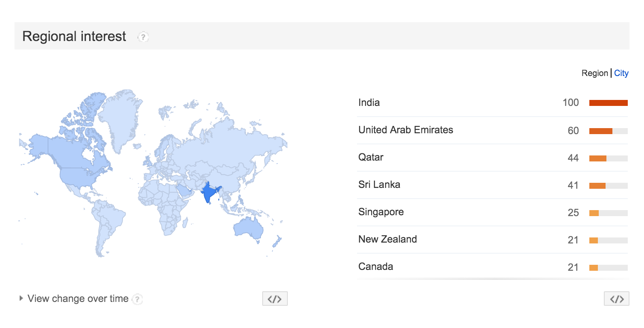
Task: Select the India interest bar at 100
Action: [609, 103]
